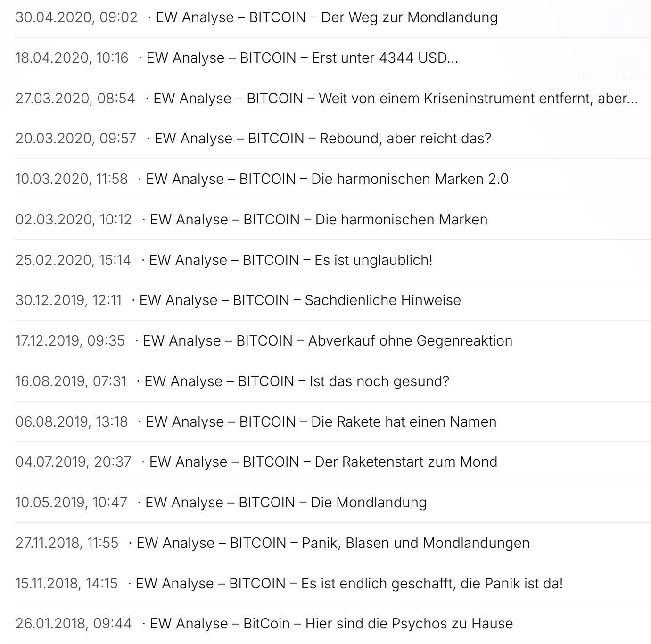Open 'Sachdienliche Hinweise' article
651x644 pixels.
pyautogui.click(x=300, y=300)
